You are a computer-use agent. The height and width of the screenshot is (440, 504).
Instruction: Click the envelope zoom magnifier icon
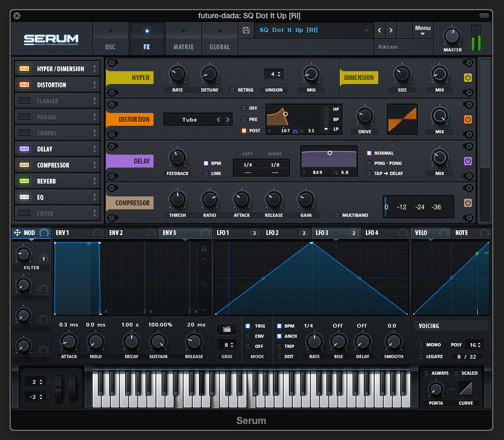point(204,283)
